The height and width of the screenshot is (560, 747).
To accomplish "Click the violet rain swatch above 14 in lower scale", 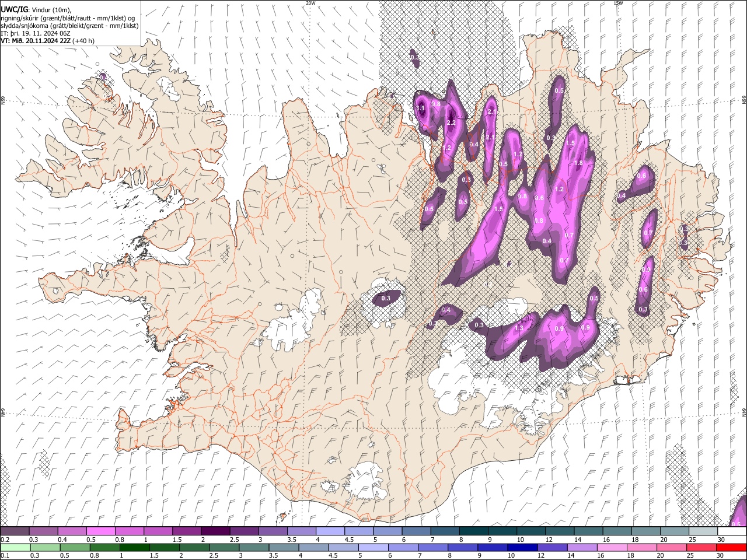I will [x=581, y=547].
